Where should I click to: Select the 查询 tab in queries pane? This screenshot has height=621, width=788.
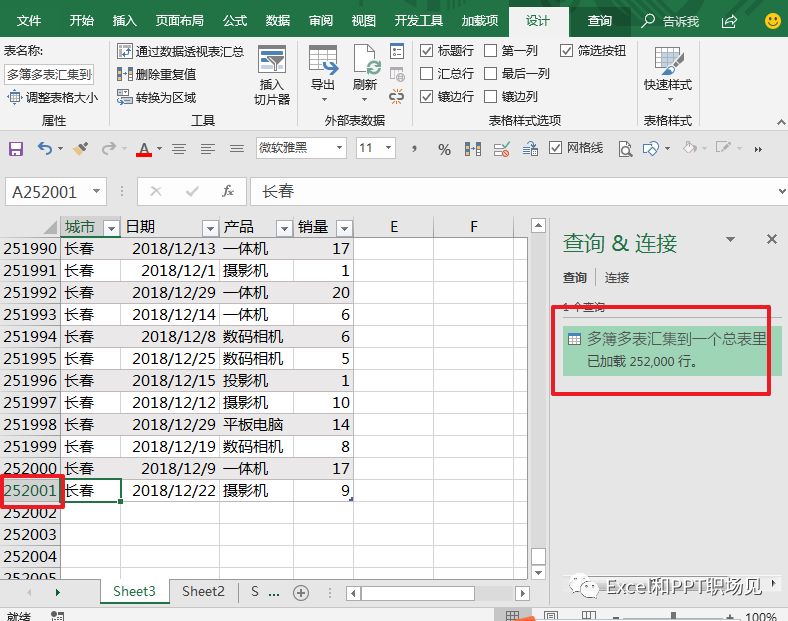tap(574, 277)
